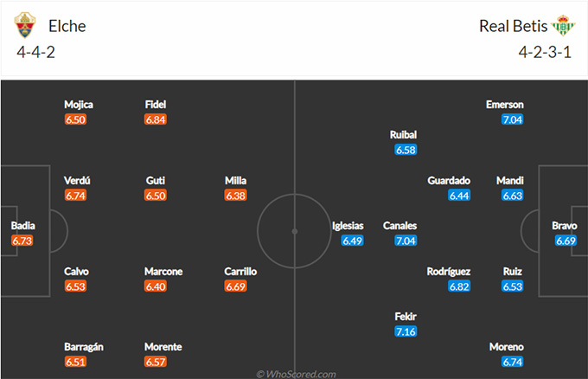Viewport: 588px width, 379px height.
Task: Choose player Marcone in Elche midfield
Action: 163,272
